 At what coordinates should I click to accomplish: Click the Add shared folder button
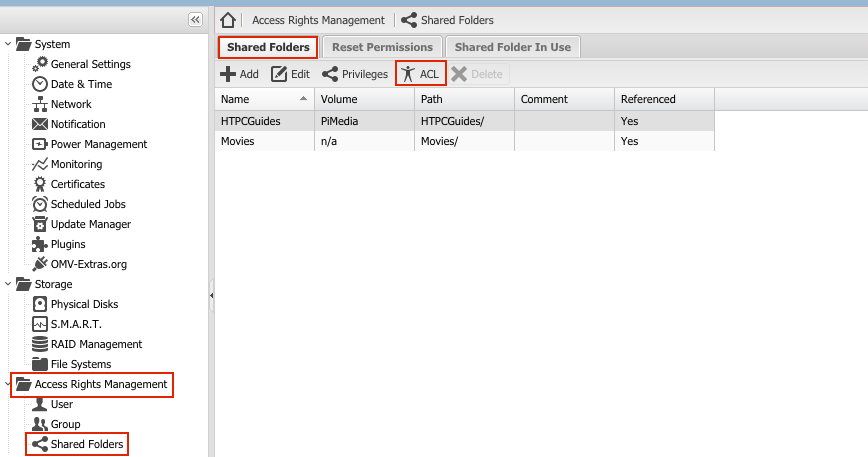[x=240, y=74]
